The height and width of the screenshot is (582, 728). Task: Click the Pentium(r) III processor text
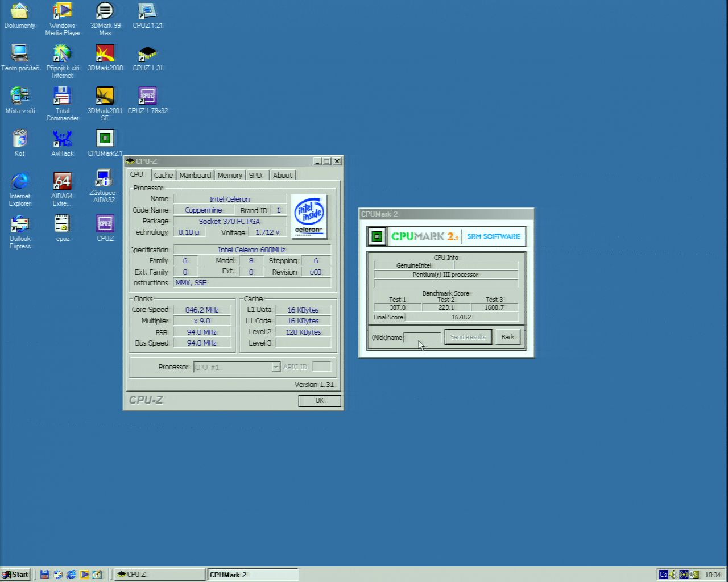tap(445, 275)
